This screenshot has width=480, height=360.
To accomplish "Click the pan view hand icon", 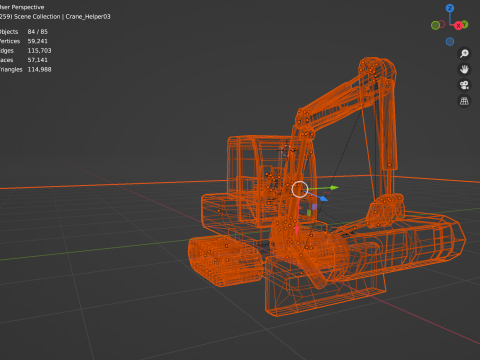I will 464,69.
